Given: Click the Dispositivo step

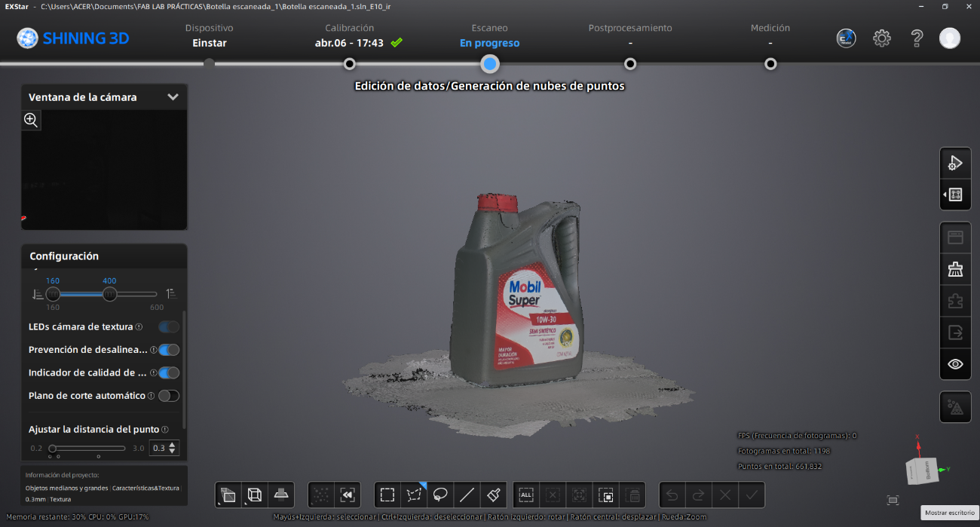Looking at the screenshot, I should point(210,35).
